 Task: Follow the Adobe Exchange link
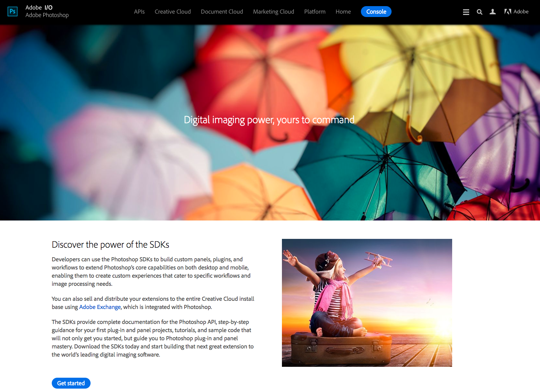click(100, 307)
